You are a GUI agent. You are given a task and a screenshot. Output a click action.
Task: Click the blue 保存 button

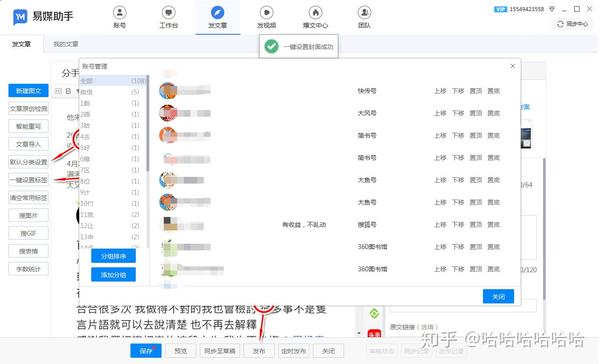(146, 351)
